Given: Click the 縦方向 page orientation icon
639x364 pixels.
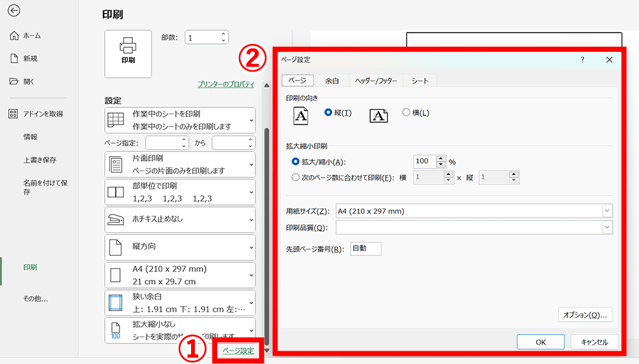Looking at the screenshot, I should pos(116,247).
